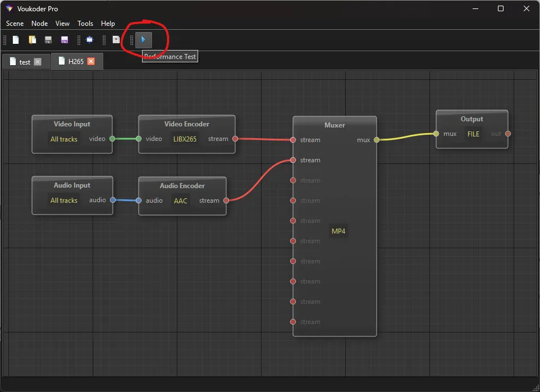Click the MP4 format selector in Muxer
This screenshot has height=392, width=540.
(338, 231)
